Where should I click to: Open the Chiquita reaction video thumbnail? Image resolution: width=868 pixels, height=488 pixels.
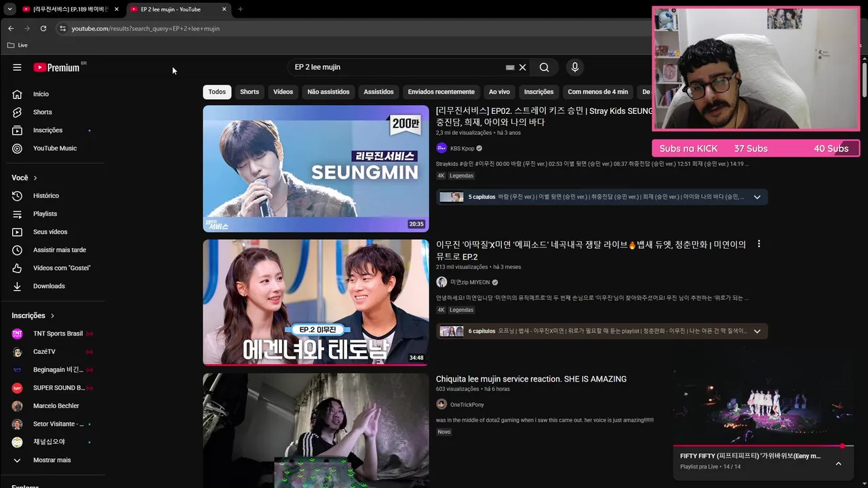click(x=316, y=430)
